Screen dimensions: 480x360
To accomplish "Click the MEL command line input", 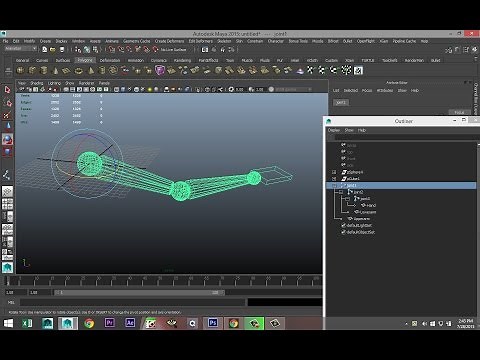I will click(133, 302).
